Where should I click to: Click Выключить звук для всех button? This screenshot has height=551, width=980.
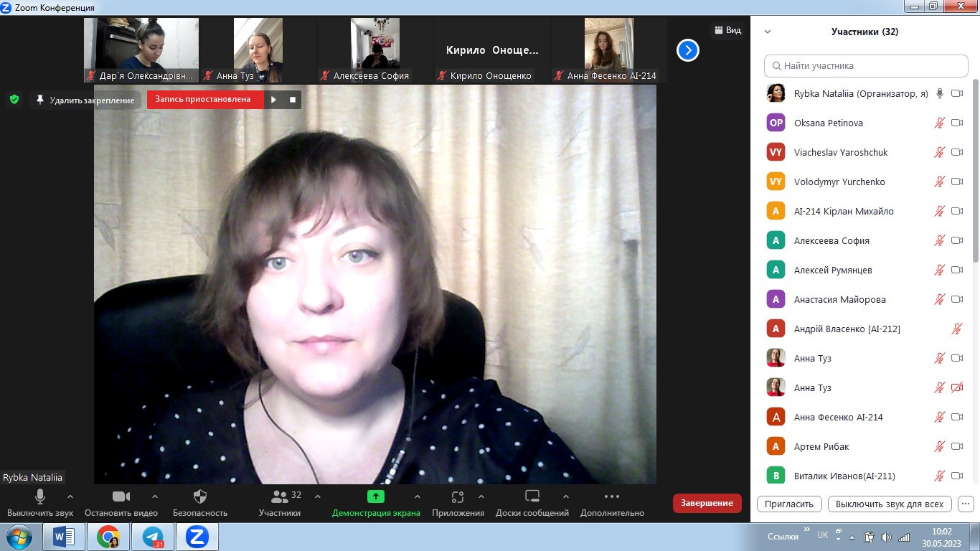point(890,504)
